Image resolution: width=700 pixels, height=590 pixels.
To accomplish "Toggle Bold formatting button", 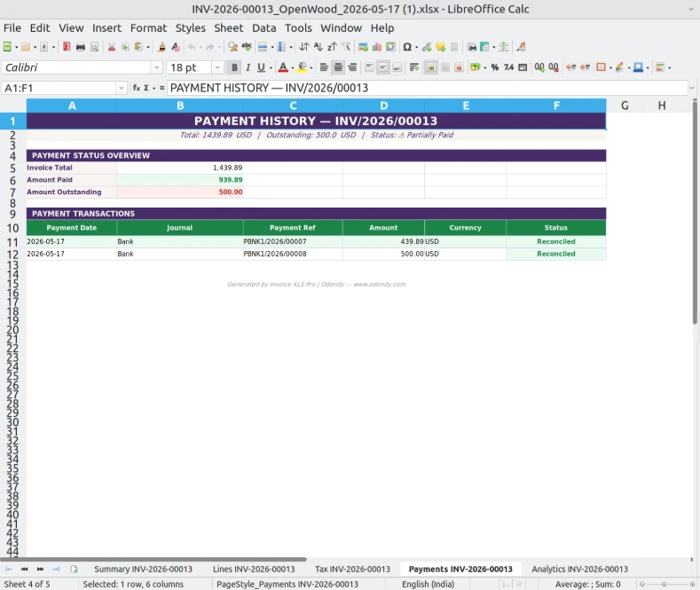I will point(234,67).
